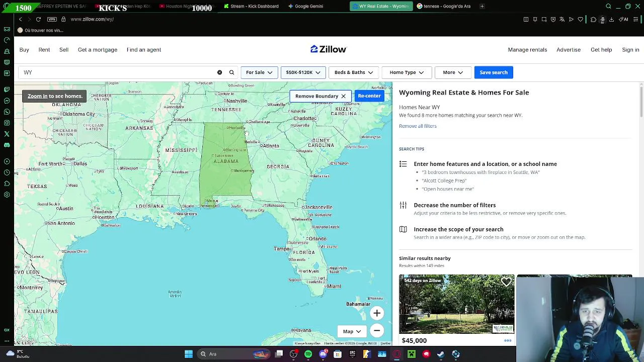Open Instagram in the browser sidebar
Image resolution: width=644 pixels, height=362 pixels.
coord(7,123)
